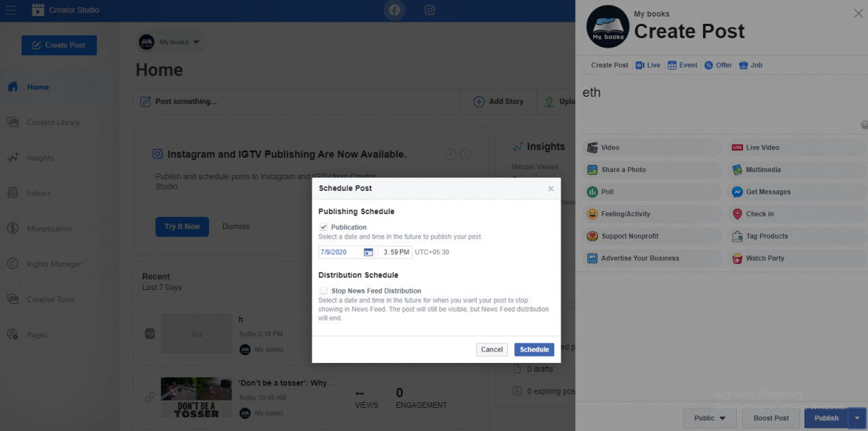Click the 3:59 PM time field

(x=395, y=252)
